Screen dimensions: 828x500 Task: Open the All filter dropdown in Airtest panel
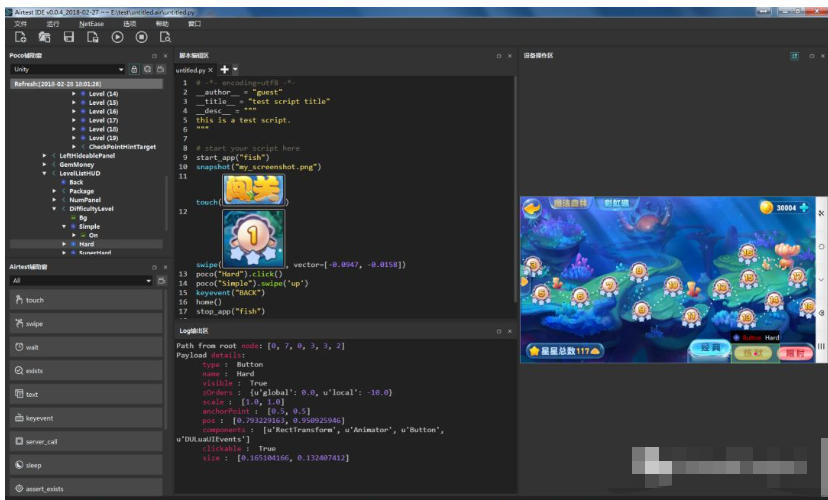[x=82, y=281]
